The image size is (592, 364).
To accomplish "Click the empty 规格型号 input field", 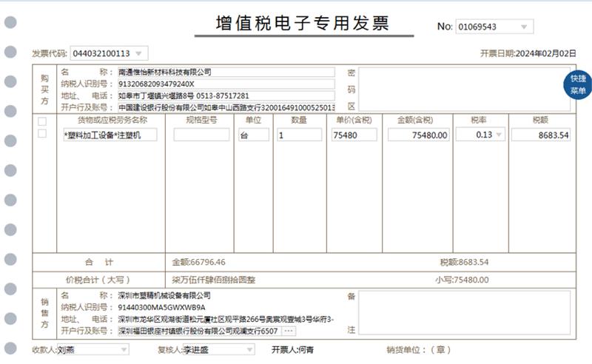I will click(201, 135).
